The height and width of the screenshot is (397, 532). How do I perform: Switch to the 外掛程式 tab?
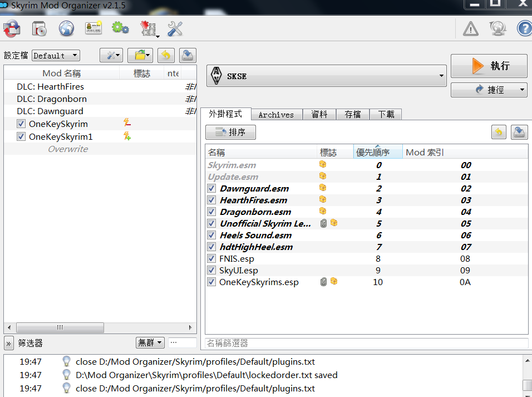[x=225, y=114]
